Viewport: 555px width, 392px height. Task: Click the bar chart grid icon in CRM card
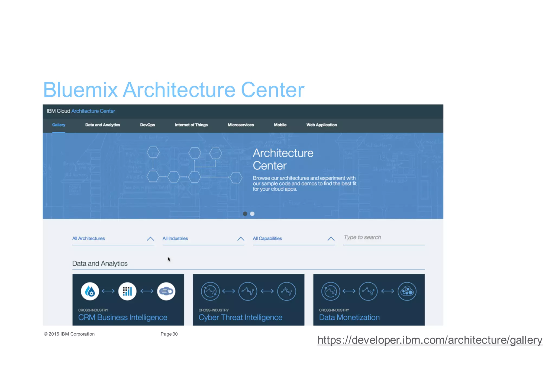pos(127,291)
